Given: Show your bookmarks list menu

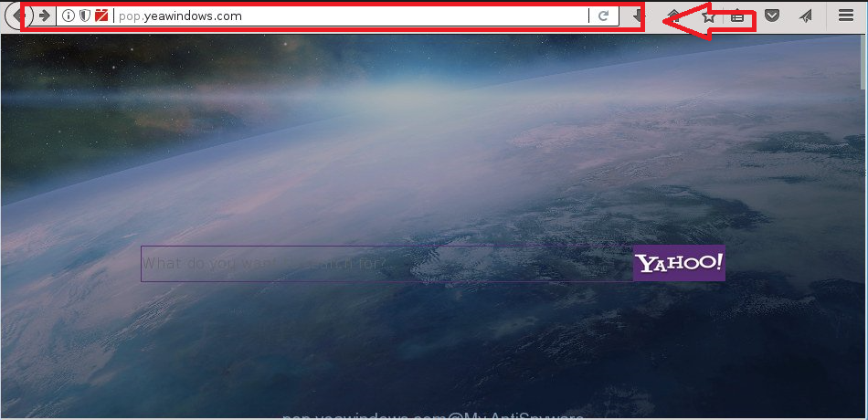Looking at the screenshot, I should point(736,16).
